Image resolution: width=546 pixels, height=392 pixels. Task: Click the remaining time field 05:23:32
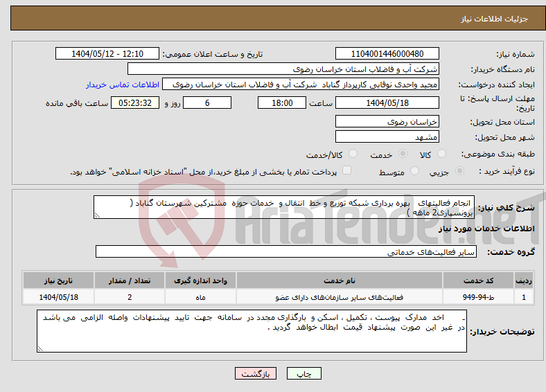[135, 103]
